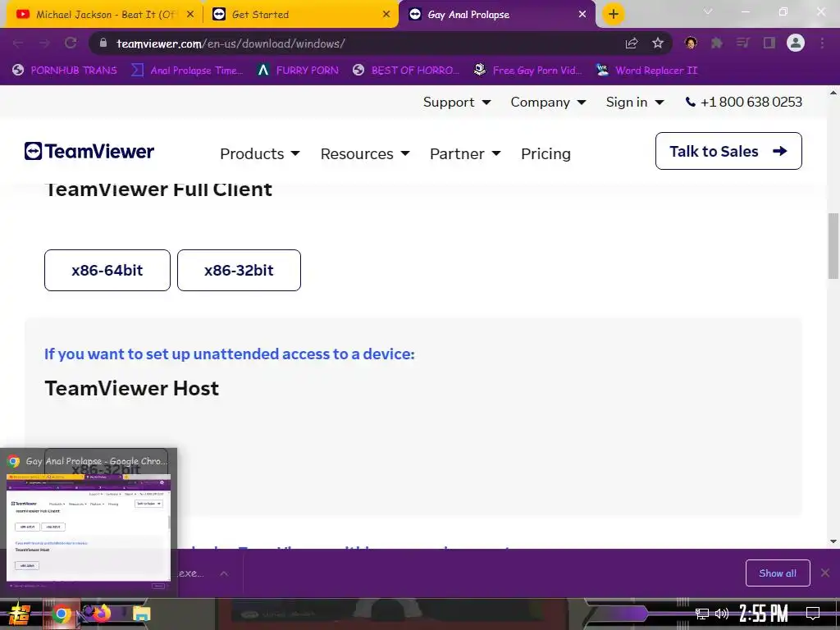Close the Michael Jackson Beat It tab
The height and width of the screenshot is (630, 840).
pos(190,15)
